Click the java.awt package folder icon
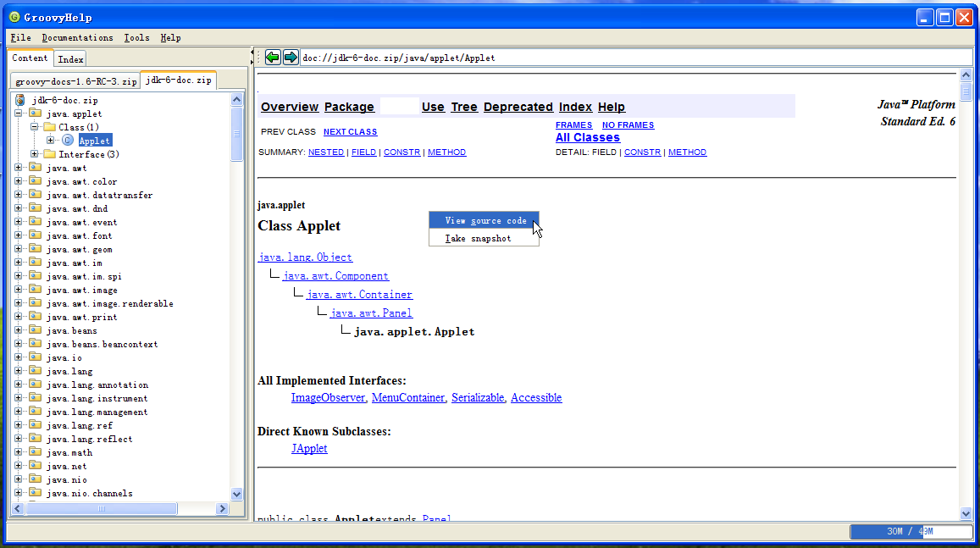 click(x=35, y=168)
